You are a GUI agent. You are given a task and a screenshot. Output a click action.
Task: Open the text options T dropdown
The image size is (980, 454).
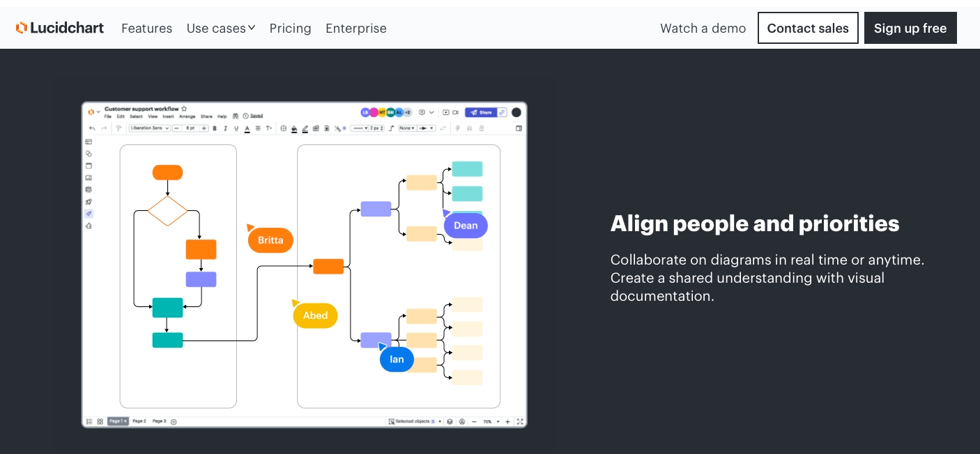coord(269,128)
